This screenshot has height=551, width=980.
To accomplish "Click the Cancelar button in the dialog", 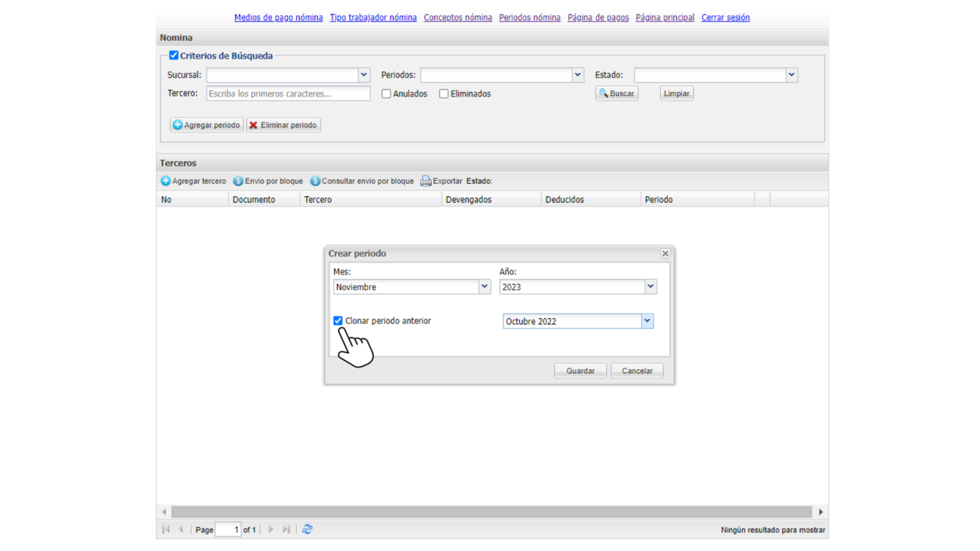I will tap(637, 370).
